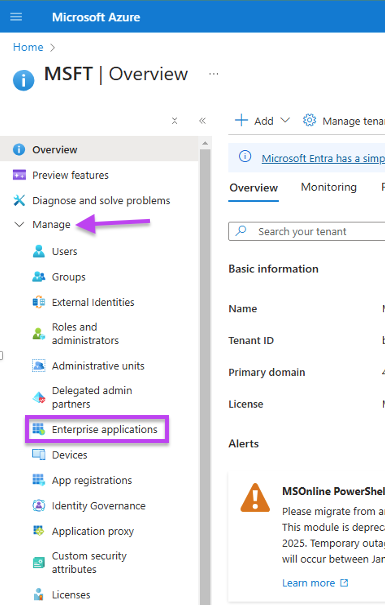
Task: Click the Licenses icon
Action: (39, 594)
